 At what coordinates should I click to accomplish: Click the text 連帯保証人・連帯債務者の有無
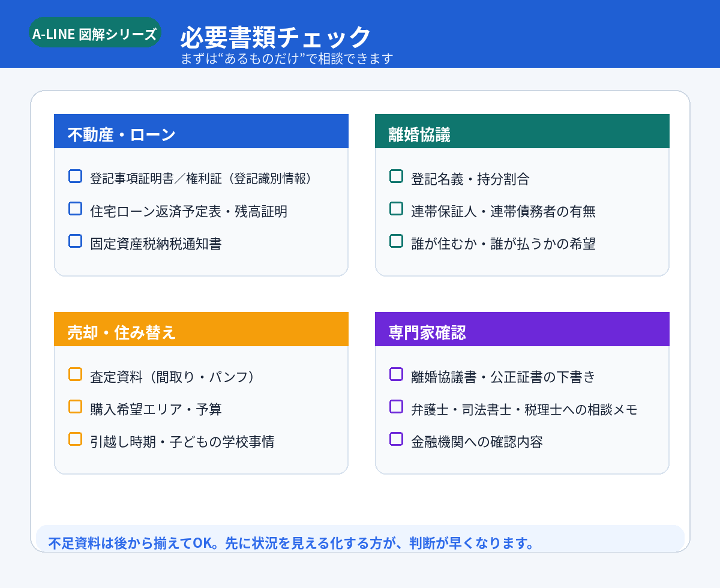click(503, 211)
